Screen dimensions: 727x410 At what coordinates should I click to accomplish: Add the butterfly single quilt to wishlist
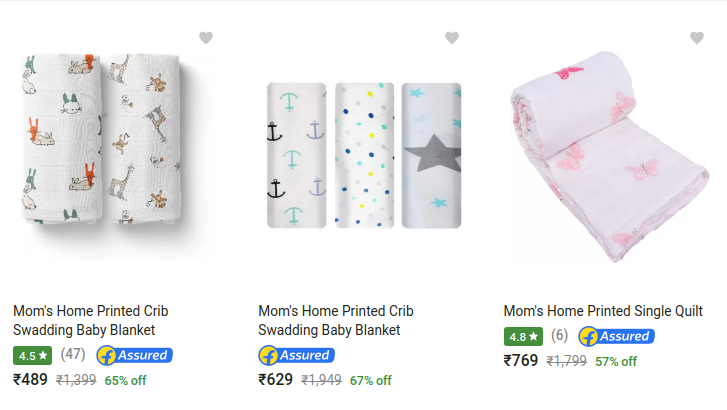pyautogui.click(x=697, y=38)
